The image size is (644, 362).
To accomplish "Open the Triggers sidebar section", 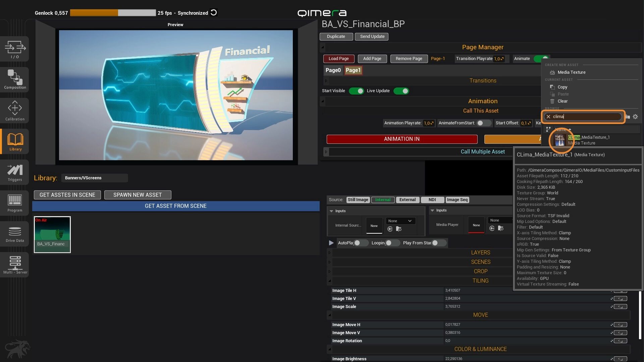I will pyautogui.click(x=15, y=172).
